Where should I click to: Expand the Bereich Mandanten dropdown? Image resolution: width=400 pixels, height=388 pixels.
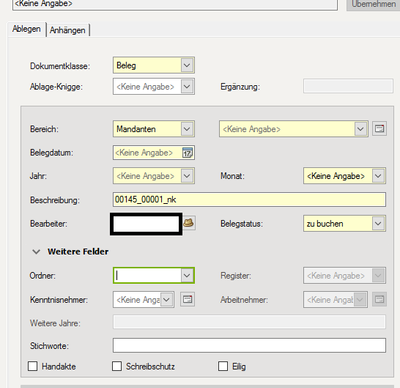(187, 129)
